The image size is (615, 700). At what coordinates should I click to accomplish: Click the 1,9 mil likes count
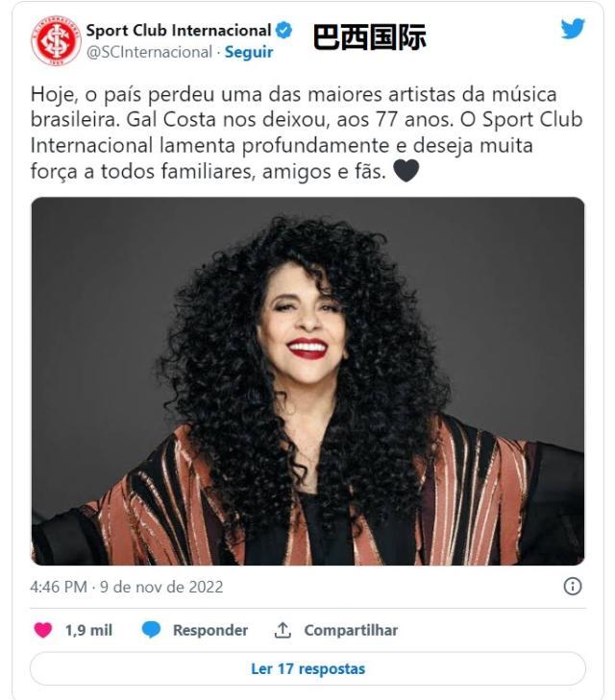click(88, 630)
